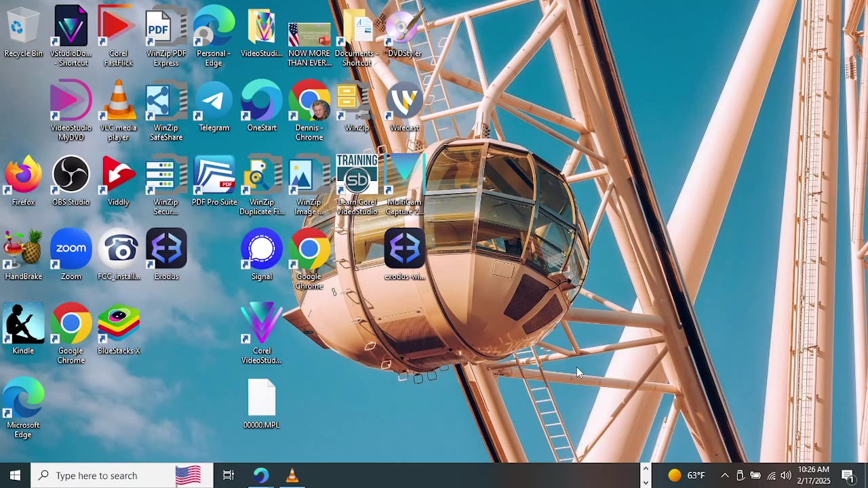868x488 pixels.
Task: Select the WinZip Secur... desktop icon
Action: pyautogui.click(x=166, y=185)
